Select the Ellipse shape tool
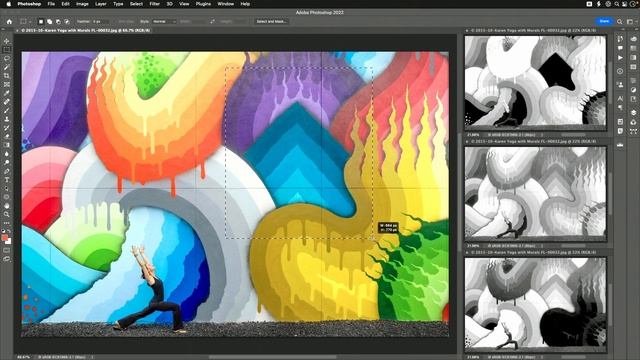640x360 pixels. point(7,197)
